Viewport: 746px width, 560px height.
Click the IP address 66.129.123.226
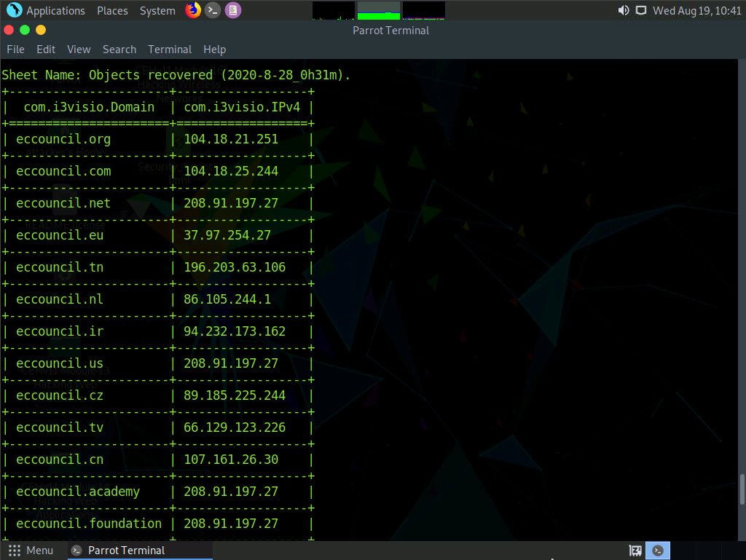click(235, 428)
